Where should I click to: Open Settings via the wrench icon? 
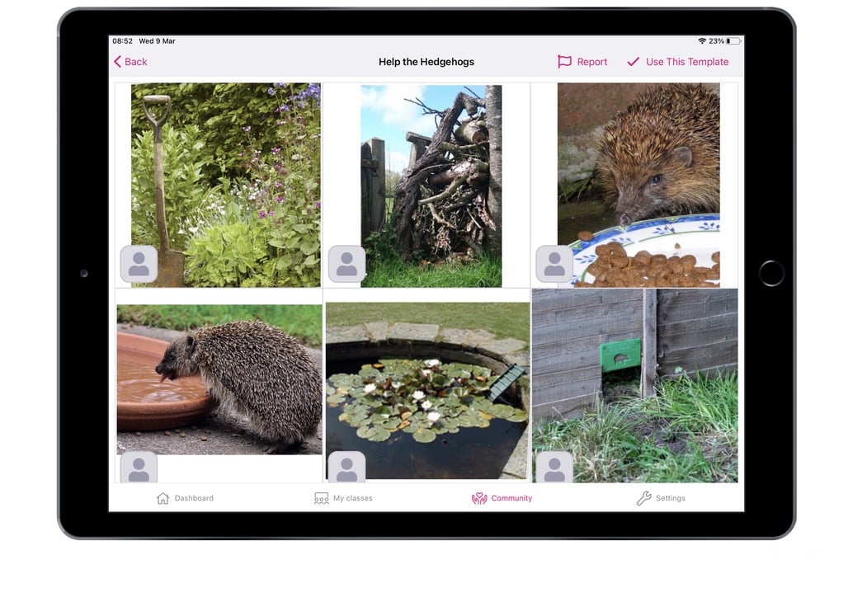point(642,497)
